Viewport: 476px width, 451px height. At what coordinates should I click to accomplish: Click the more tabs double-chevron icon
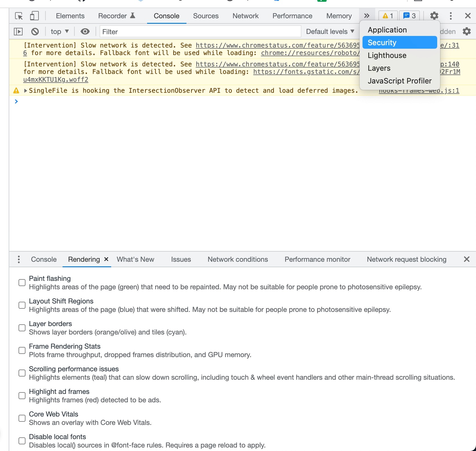click(367, 16)
